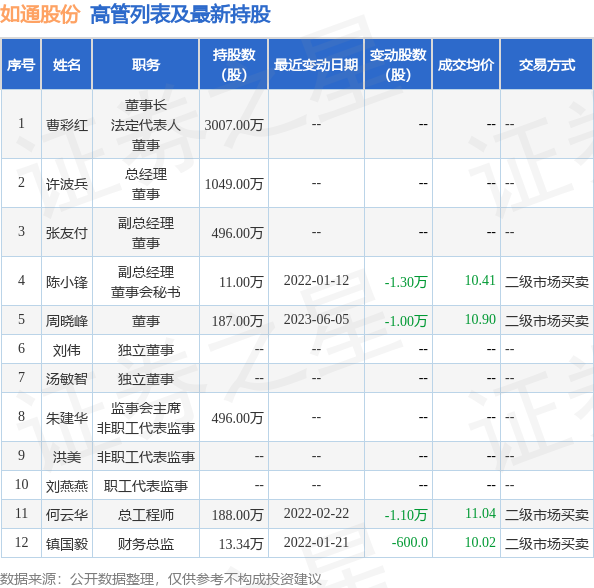Click the name 汤敏智
This screenshot has width=594, height=588.
click(67, 378)
